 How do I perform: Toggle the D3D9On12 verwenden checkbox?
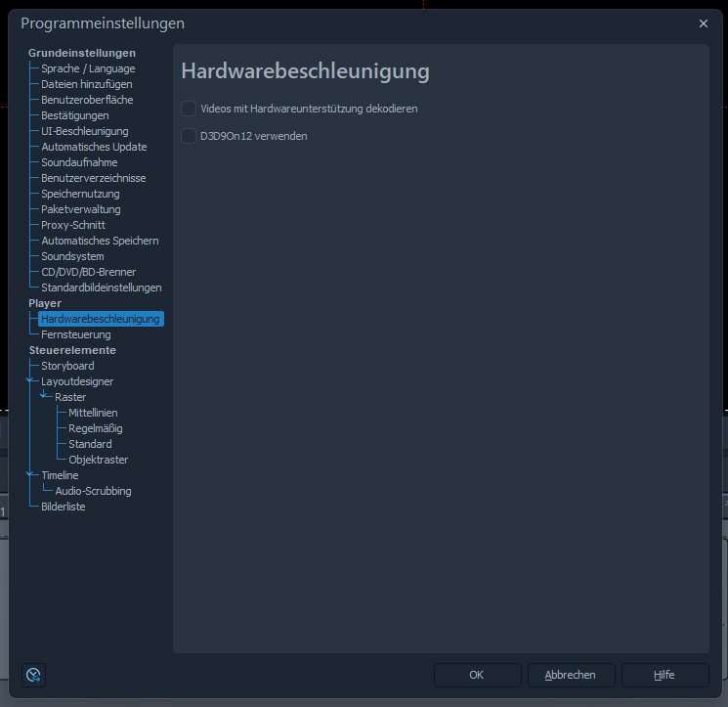coord(189,136)
